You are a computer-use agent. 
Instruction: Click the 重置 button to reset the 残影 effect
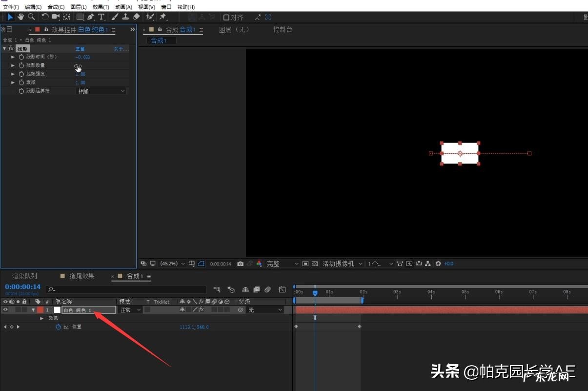point(81,48)
